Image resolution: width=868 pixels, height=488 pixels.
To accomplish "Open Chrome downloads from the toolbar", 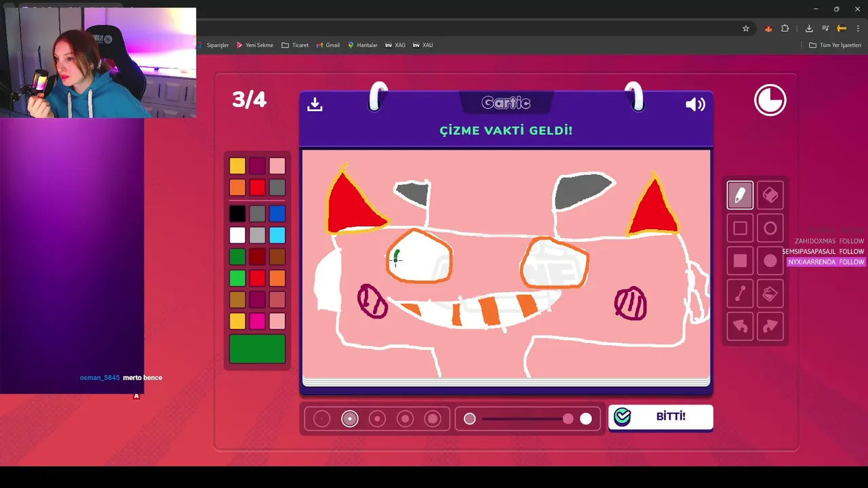I will [809, 28].
